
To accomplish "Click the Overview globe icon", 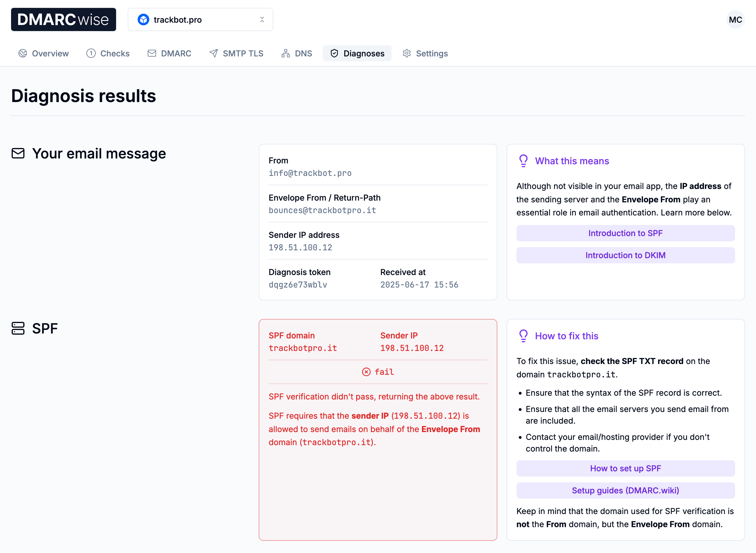I will coord(22,53).
